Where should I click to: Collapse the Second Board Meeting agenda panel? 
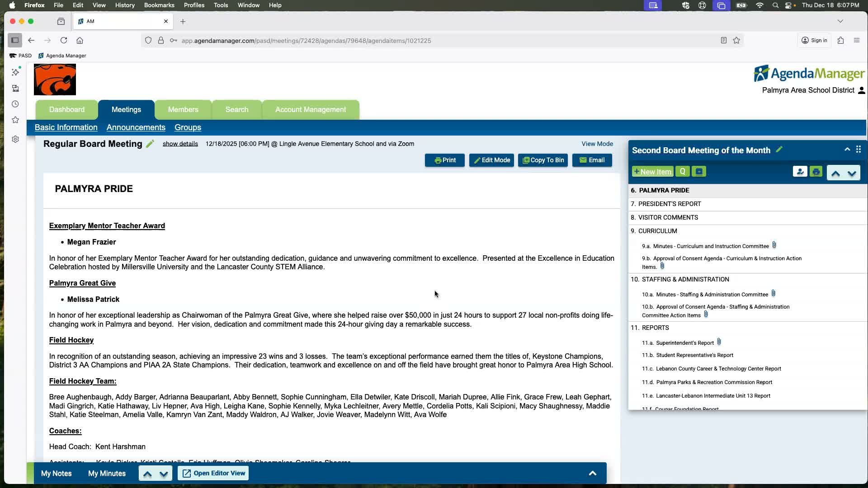click(x=847, y=150)
